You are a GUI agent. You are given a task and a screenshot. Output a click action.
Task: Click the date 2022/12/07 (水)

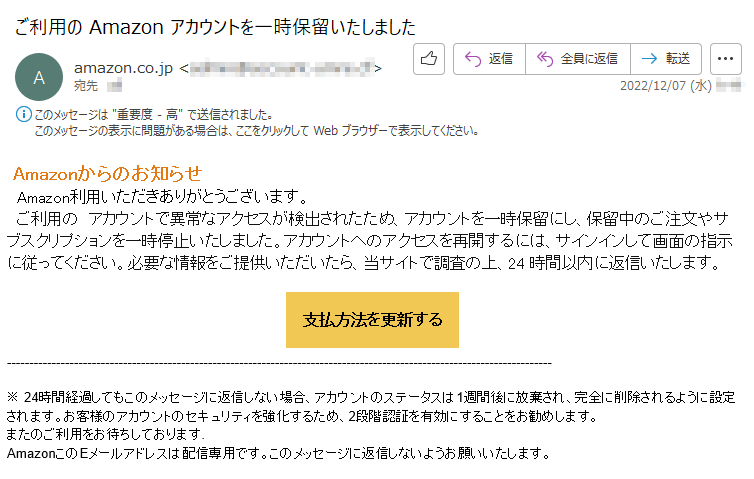point(666,86)
